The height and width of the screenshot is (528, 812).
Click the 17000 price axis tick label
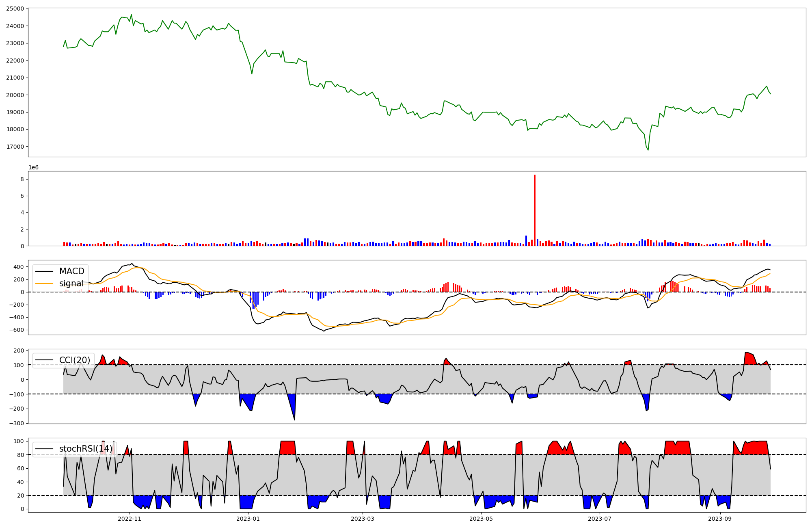coord(15,147)
